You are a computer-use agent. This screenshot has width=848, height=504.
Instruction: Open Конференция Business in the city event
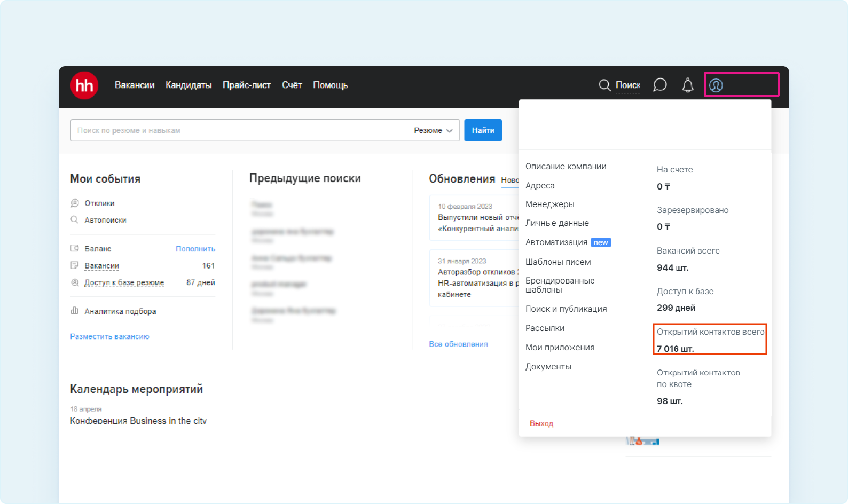point(138,421)
